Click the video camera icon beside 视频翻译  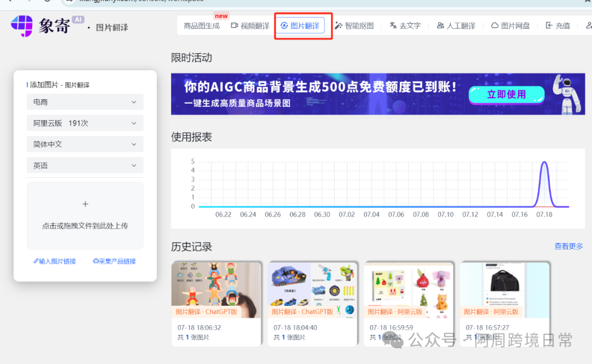[x=235, y=25]
